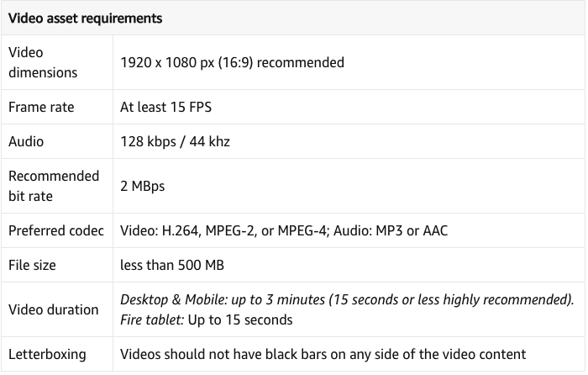The image size is (588, 375).
Task: Click the 'At least 15 FPS' value
Action: [x=165, y=108]
